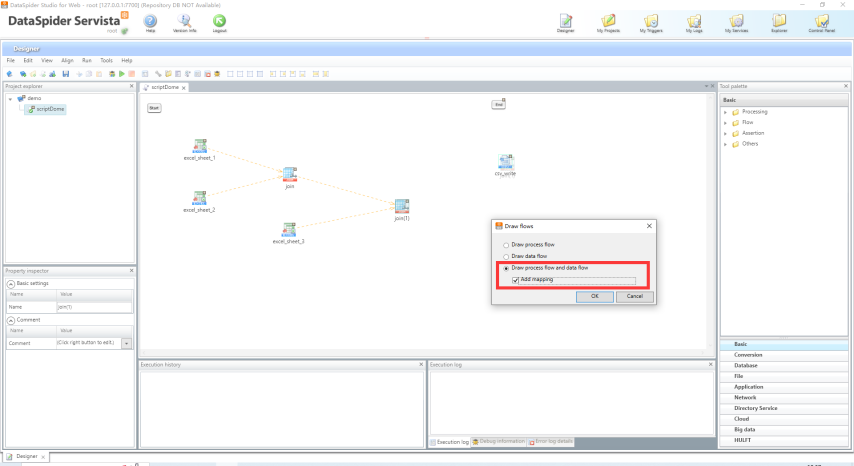Screen dimensions: 854x466
Task: Select the Cloud palette category
Action: [784, 419]
